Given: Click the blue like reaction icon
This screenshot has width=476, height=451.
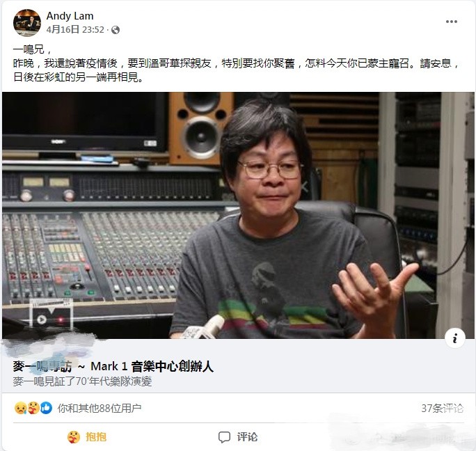Looking at the screenshot, I should pos(46,408).
